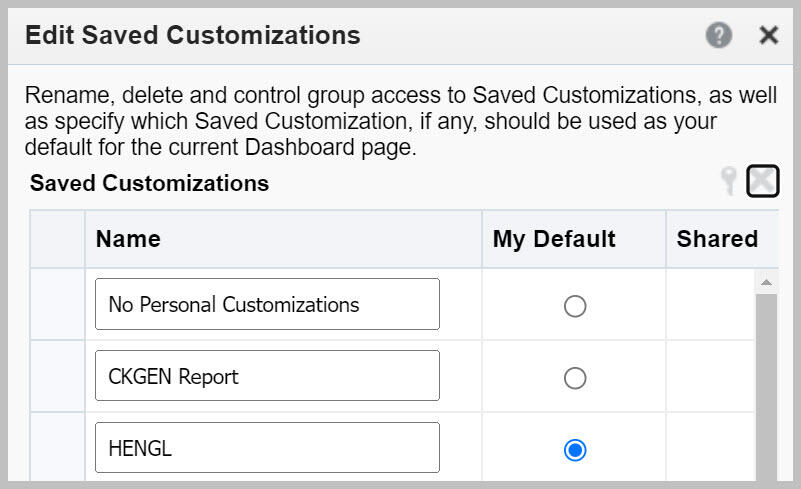Click the scrollbar up arrow in table
Viewport: 801px width, 489px height.
[766, 282]
